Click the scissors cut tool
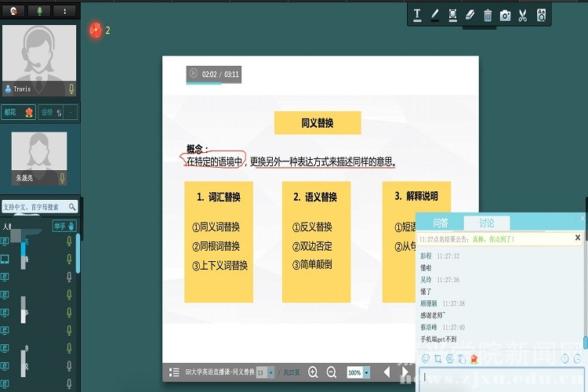The width and height of the screenshot is (588, 392). click(x=524, y=15)
